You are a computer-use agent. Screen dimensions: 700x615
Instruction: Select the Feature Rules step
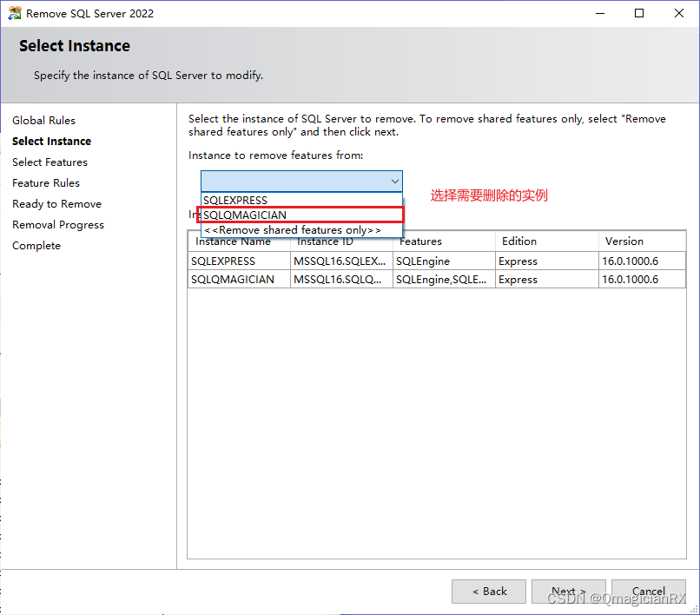[46, 183]
